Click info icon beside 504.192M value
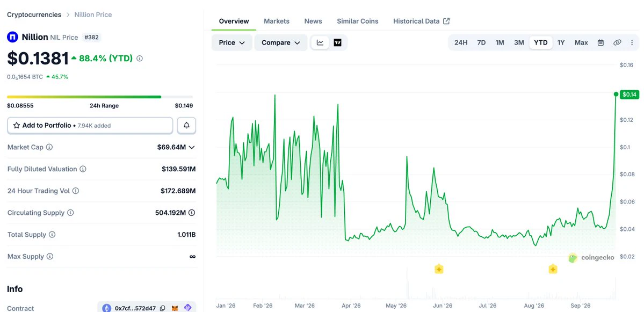 point(192,213)
